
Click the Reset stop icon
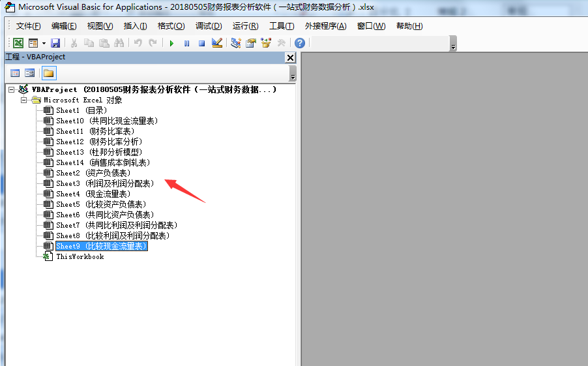[201, 43]
